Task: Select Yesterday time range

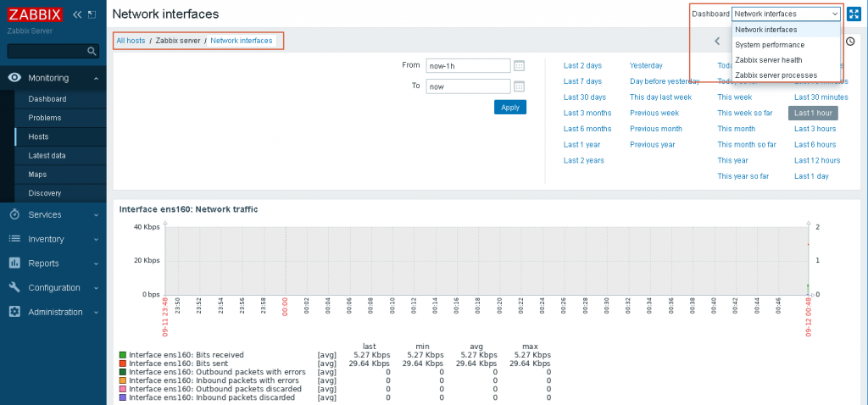Action: 646,65
